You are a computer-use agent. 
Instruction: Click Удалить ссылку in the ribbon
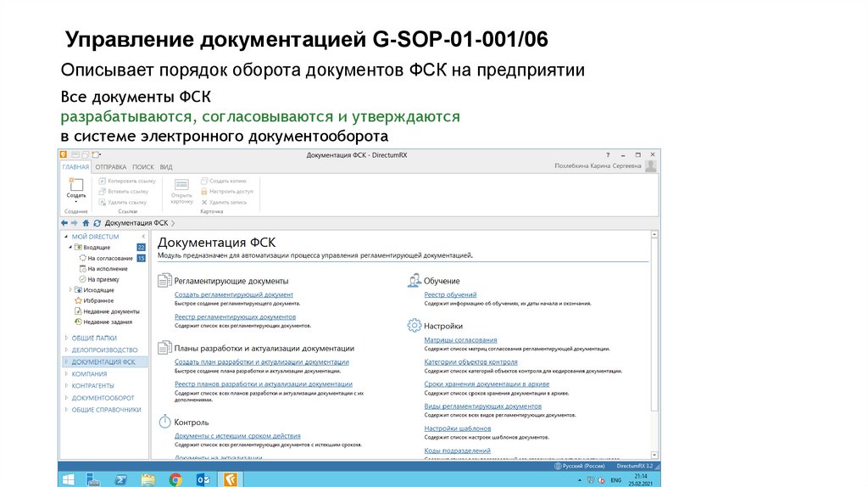pyautogui.click(x=123, y=202)
